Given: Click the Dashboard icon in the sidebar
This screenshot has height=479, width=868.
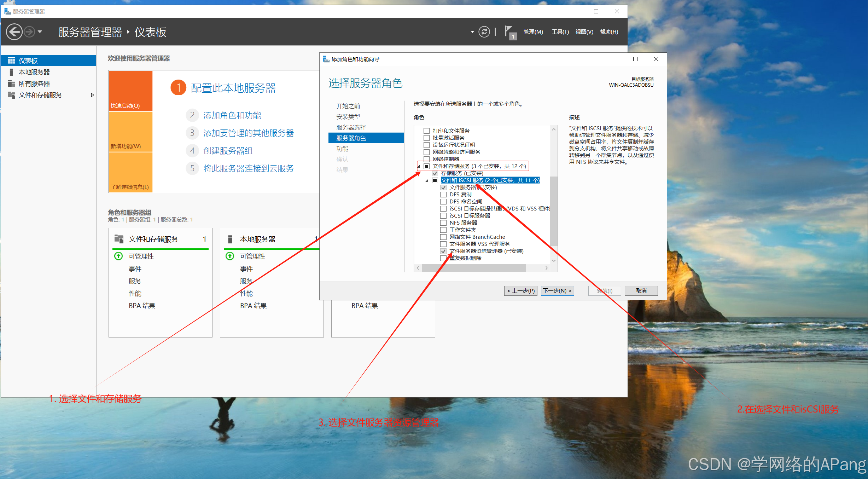Looking at the screenshot, I should (12, 60).
